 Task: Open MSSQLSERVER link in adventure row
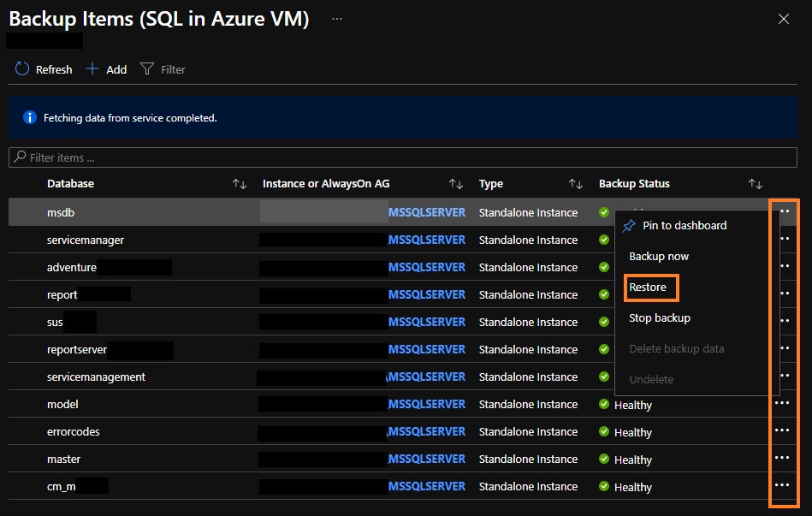(427, 267)
